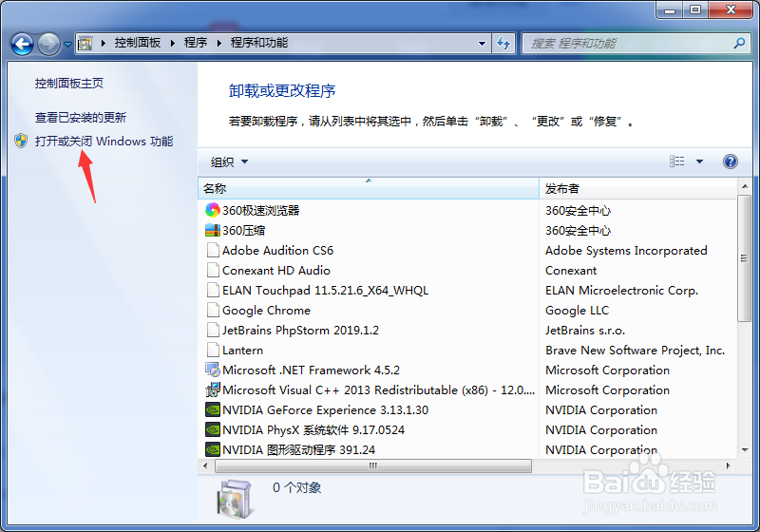Click publisher Adobe Systems Incorporated
Image resolution: width=760 pixels, height=532 pixels.
(626, 251)
